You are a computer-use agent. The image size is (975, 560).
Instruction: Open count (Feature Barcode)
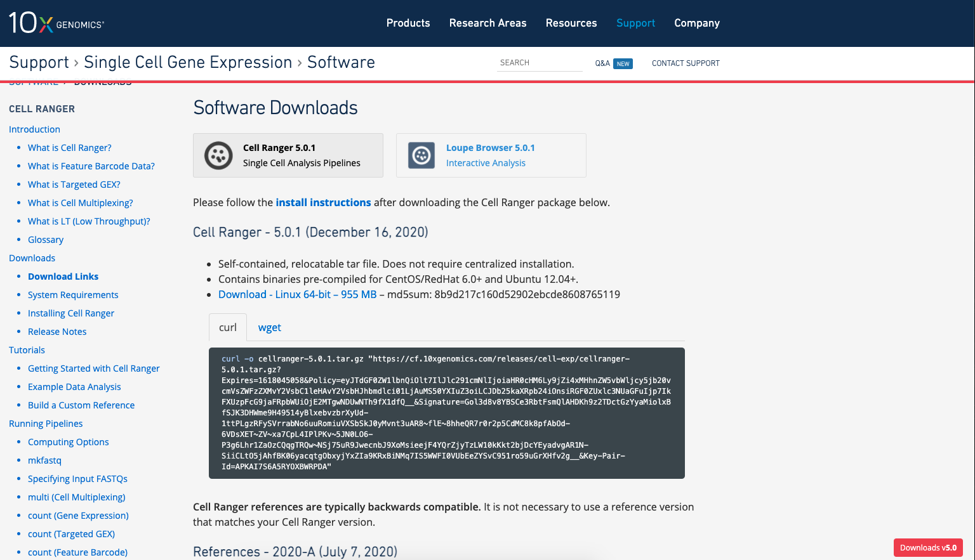pos(77,552)
